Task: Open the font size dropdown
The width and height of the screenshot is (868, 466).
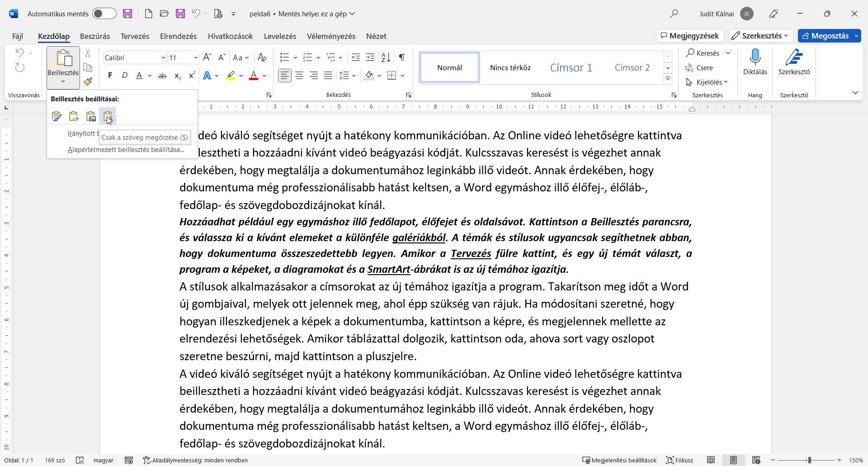Action: [195, 57]
